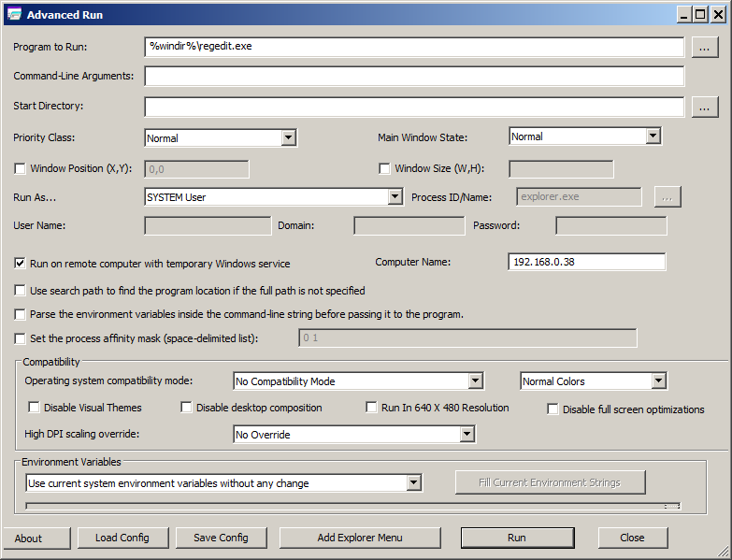Enable Use search path checkbox
The height and width of the screenshot is (560, 732).
(x=20, y=291)
